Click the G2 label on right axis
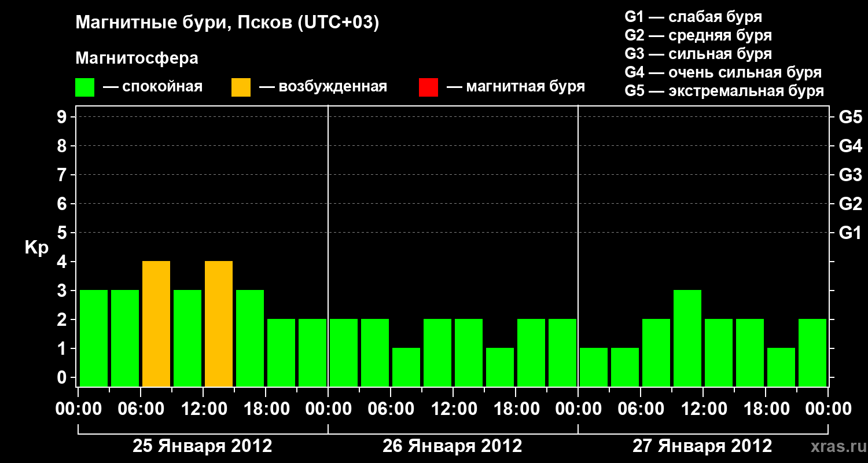 850,204
